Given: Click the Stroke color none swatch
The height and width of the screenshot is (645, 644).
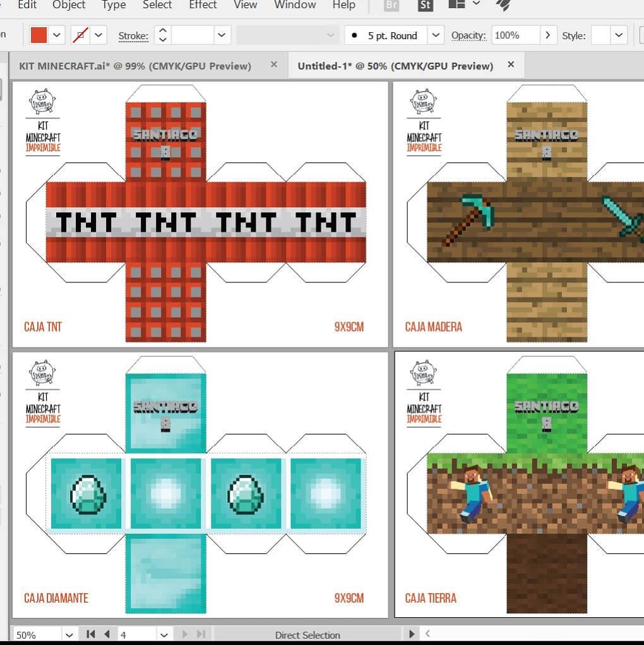Looking at the screenshot, I should tap(81, 35).
